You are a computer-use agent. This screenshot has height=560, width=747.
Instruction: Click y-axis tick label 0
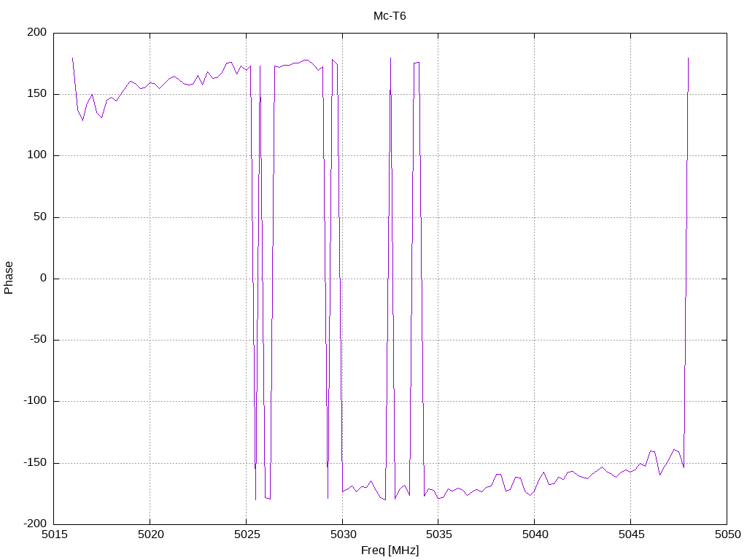(43, 278)
